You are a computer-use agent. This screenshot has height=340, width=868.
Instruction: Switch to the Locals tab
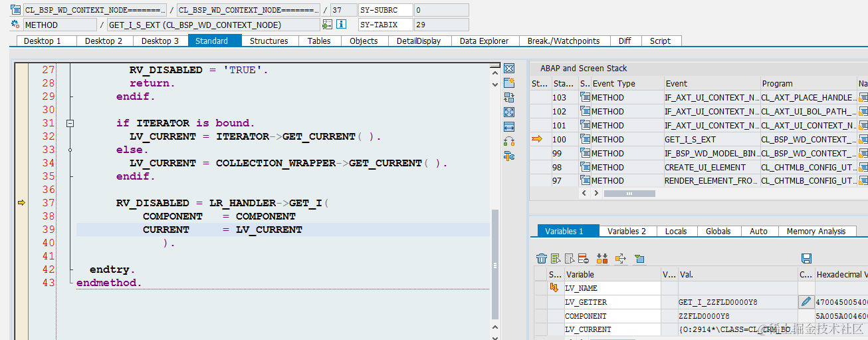(x=676, y=231)
